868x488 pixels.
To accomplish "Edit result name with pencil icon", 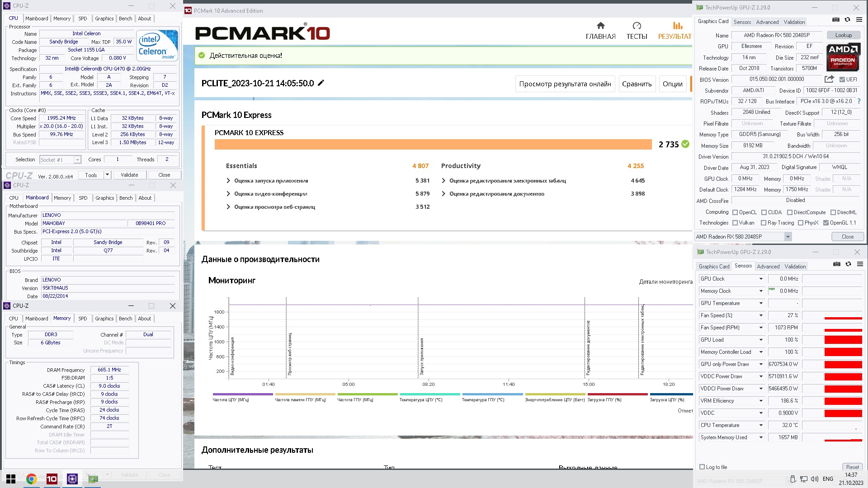I will coord(321,83).
